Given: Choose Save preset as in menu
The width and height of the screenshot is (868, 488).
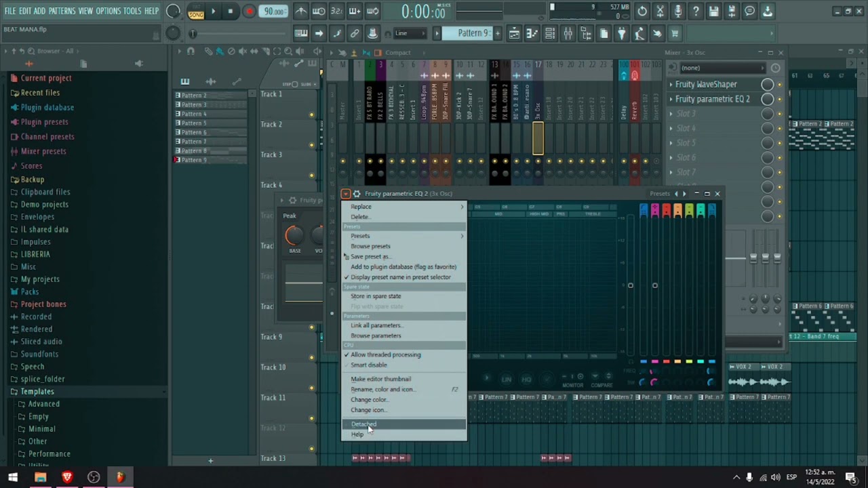Looking at the screenshot, I should tap(403, 256).
